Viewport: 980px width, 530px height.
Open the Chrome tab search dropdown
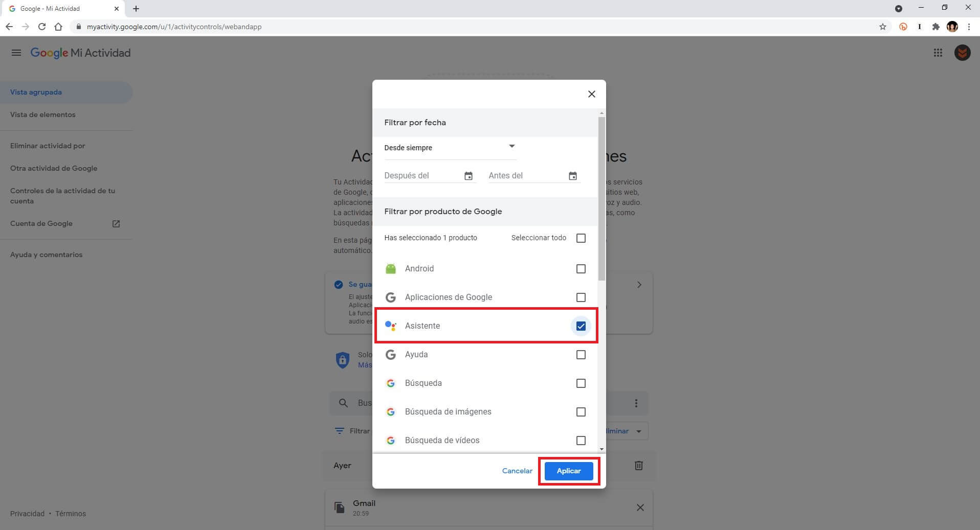pyautogui.click(x=899, y=9)
